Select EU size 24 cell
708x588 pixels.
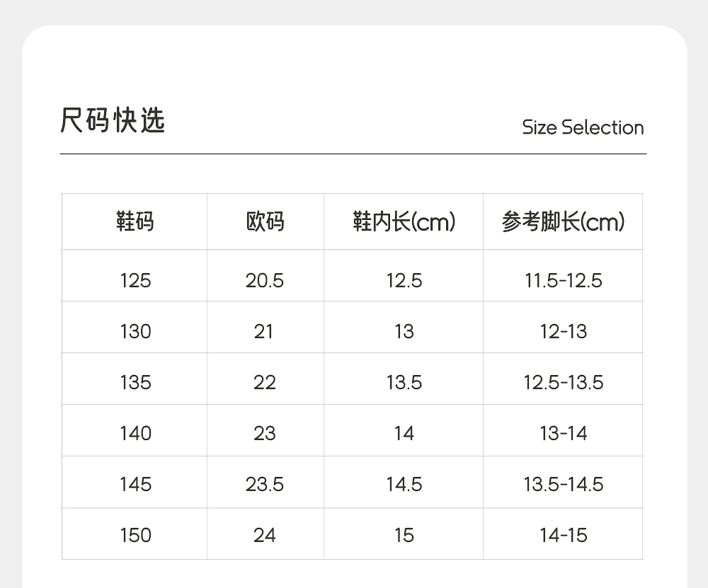(265, 536)
